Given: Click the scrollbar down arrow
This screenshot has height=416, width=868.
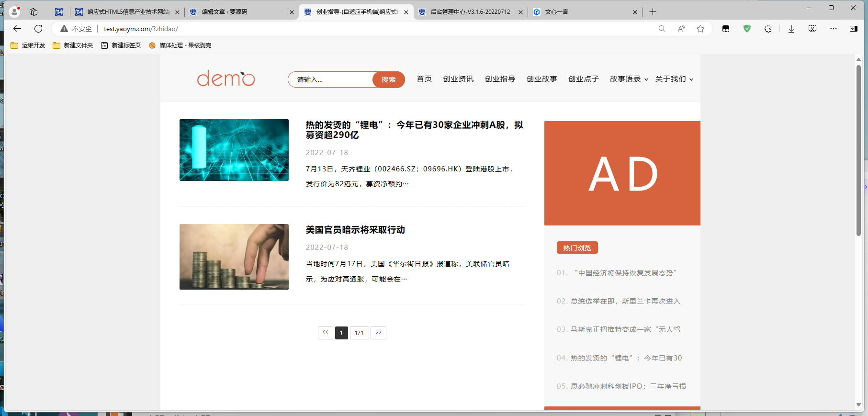Looking at the screenshot, I should (x=858, y=405).
